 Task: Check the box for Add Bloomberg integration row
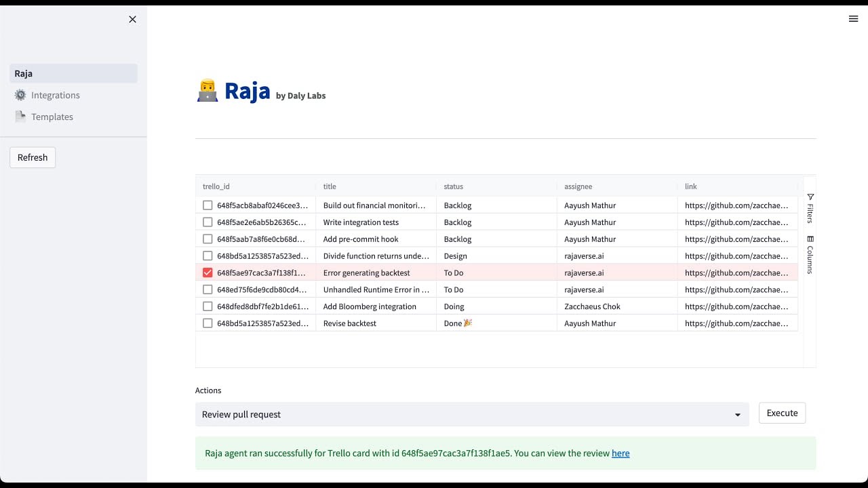208,306
